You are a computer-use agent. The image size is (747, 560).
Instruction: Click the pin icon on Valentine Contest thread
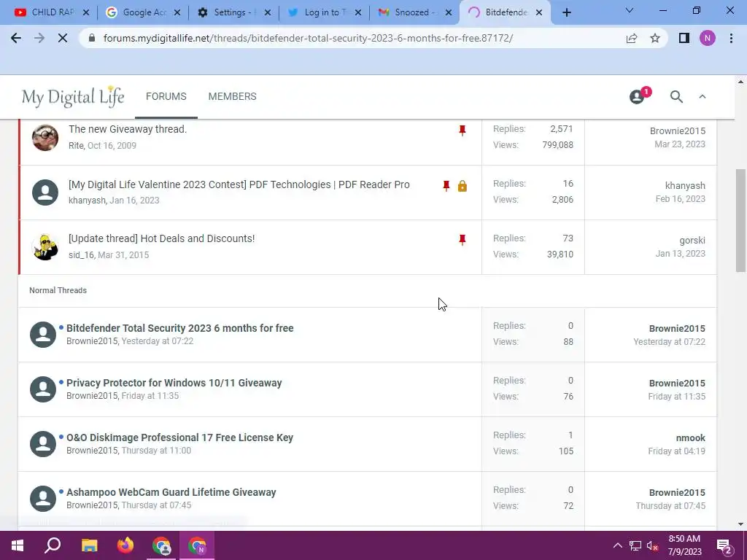(446, 186)
